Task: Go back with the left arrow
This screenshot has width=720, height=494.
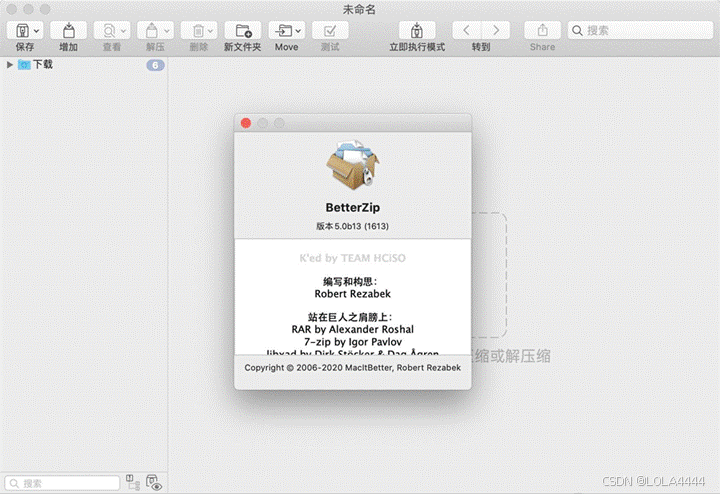Action: (467, 31)
